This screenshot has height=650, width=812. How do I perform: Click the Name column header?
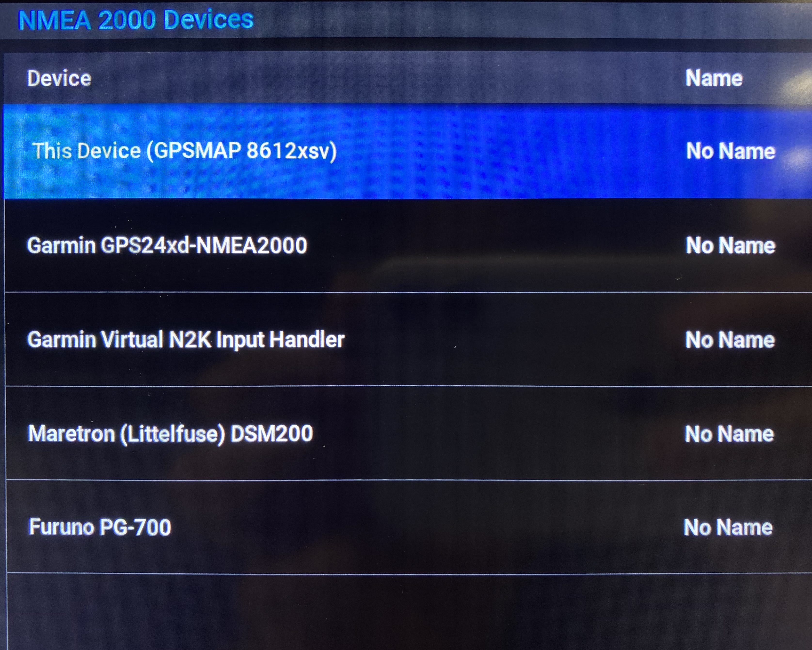[714, 78]
